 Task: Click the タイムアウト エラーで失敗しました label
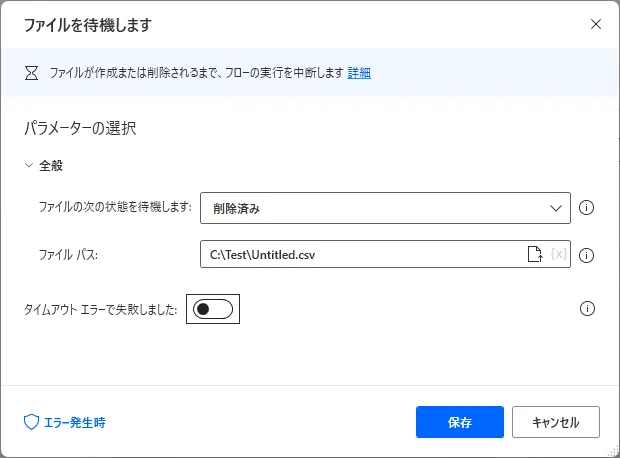[x=100, y=310]
